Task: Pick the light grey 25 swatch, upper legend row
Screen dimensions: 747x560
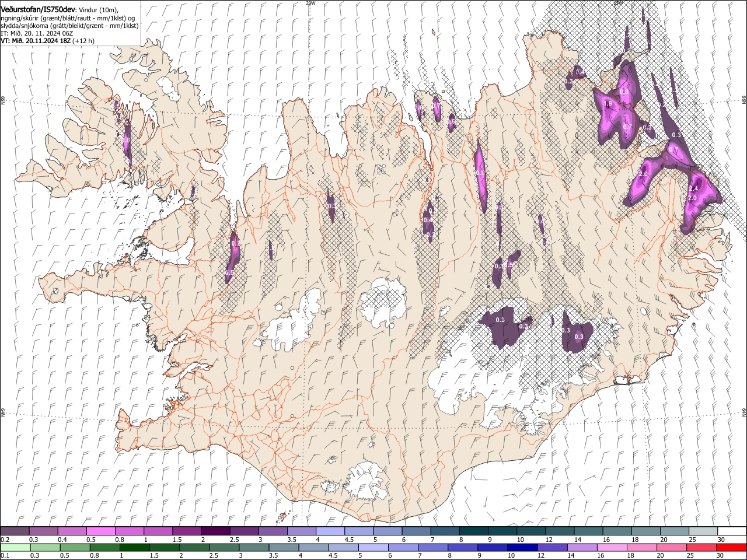Action: tap(703, 531)
